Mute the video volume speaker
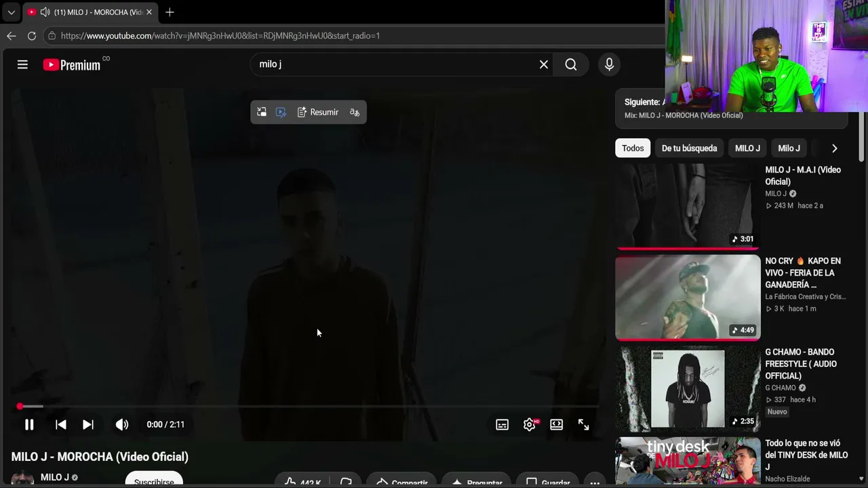Image resolution: width=868 pixels, height=488 pixels. pyautogui.click(x=122, y=424)
